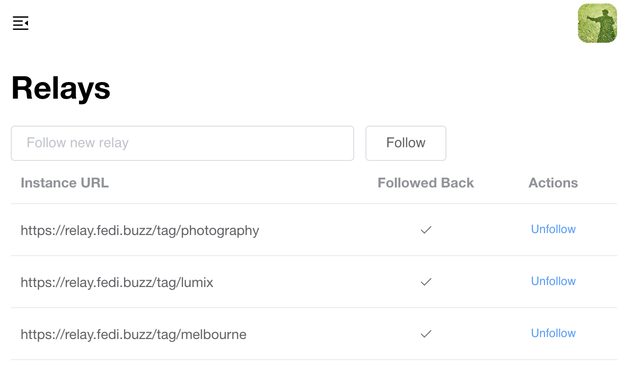Select the relay.fedi.buzz/tag/lumix URL

coord(117,282)
